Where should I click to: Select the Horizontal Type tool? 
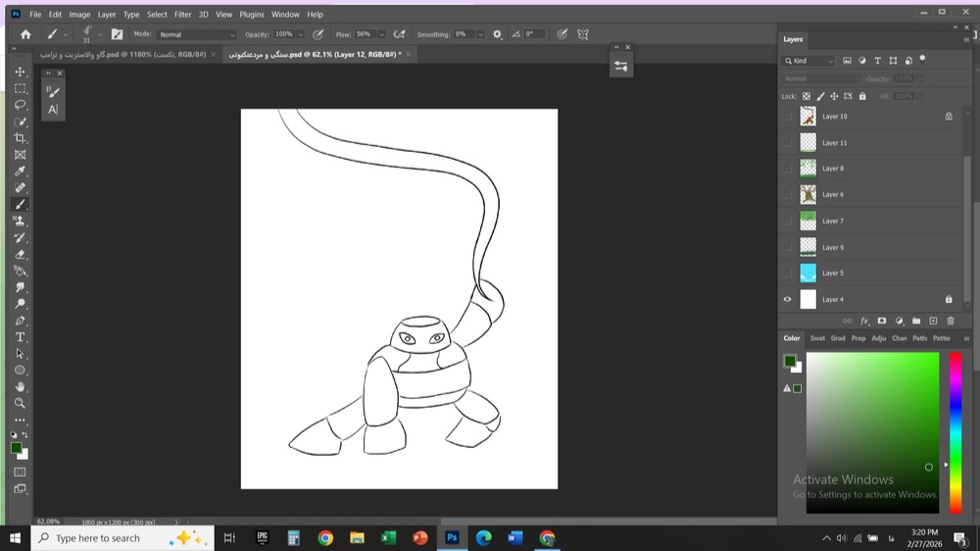coord(20,337)
